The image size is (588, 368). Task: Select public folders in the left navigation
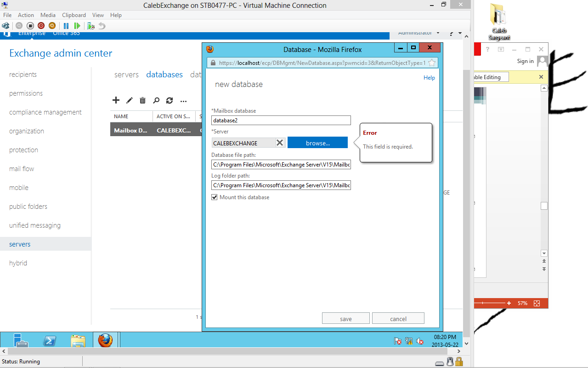click(28, 207)
